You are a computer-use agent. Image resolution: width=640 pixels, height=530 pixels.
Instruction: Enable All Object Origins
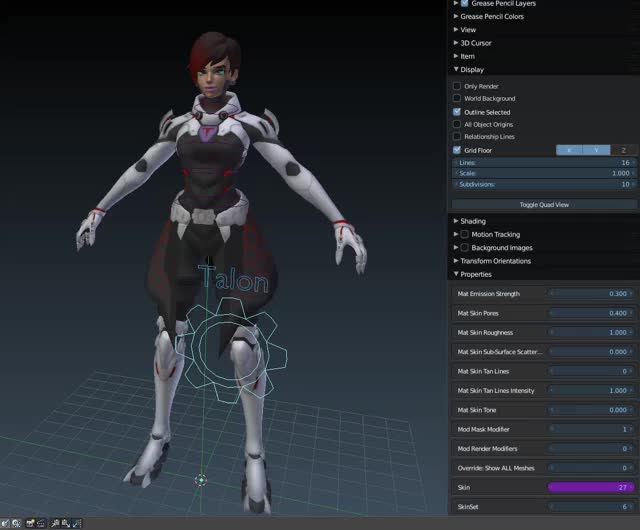click(457, 124)
